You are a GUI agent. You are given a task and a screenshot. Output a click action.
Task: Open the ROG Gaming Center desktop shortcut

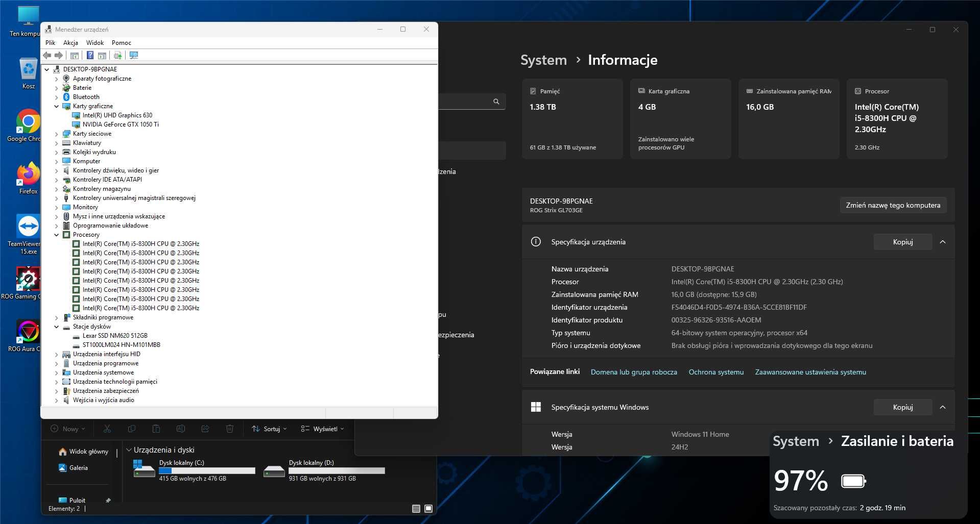(x=21, y=283)
